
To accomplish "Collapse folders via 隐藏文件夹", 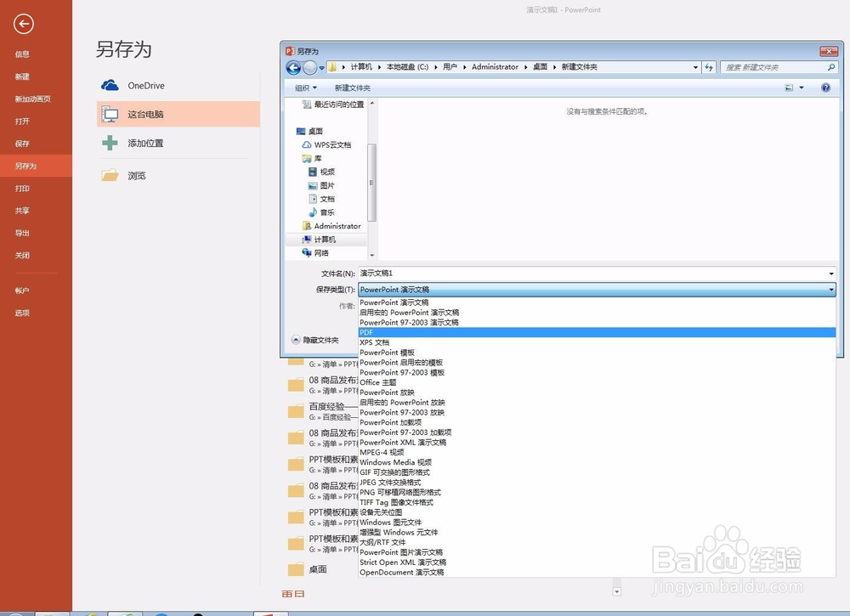I will (x=315, y=340).
